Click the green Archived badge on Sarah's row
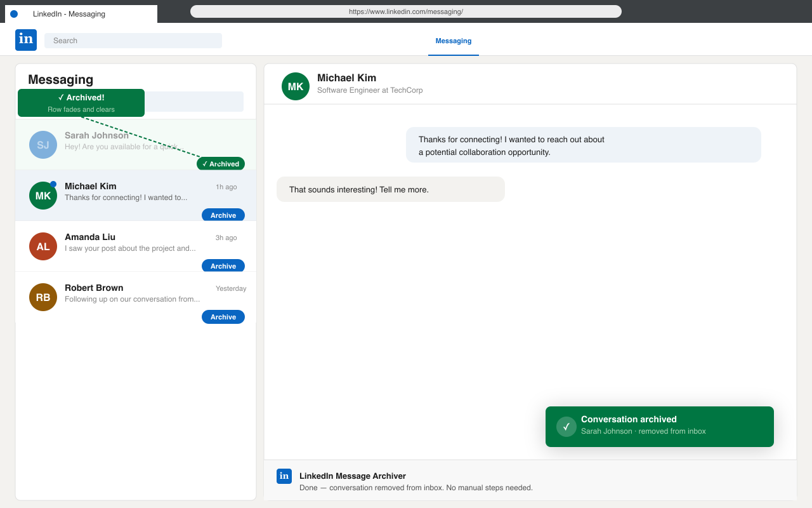Image resolution: width=812 pixels, height=508 pixels. point(221,164)
